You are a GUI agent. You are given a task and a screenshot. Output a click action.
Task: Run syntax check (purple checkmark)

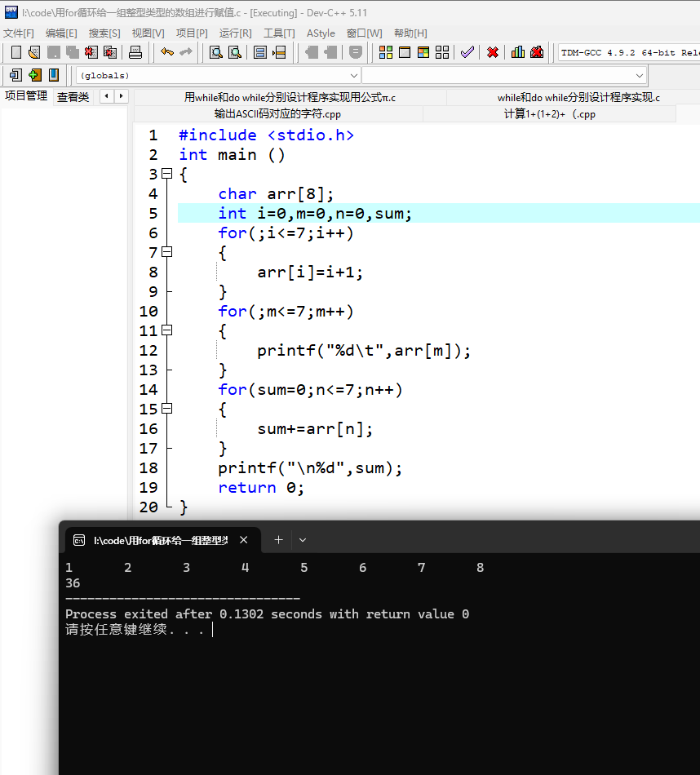pos(467,52)
